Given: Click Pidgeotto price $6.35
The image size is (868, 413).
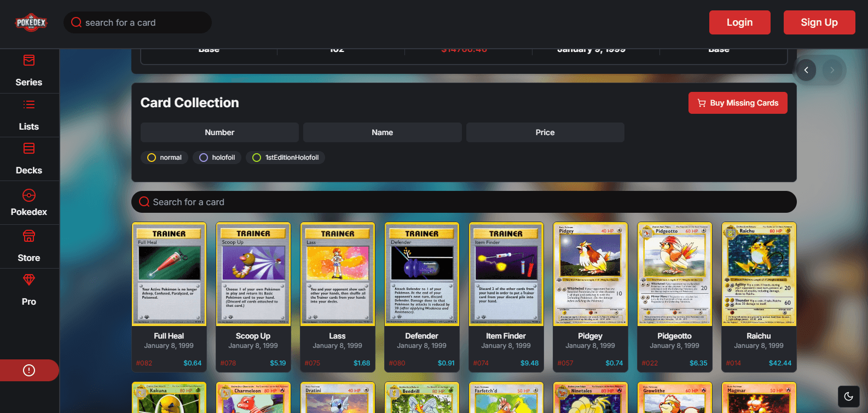Looking at the screenshot, I should click(698, 363).
